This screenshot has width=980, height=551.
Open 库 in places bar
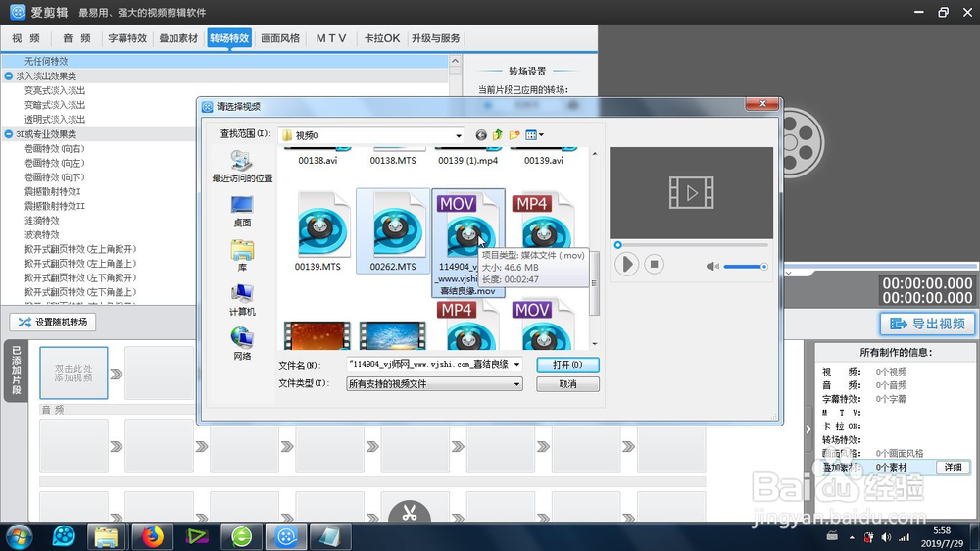tap(242, 256)
